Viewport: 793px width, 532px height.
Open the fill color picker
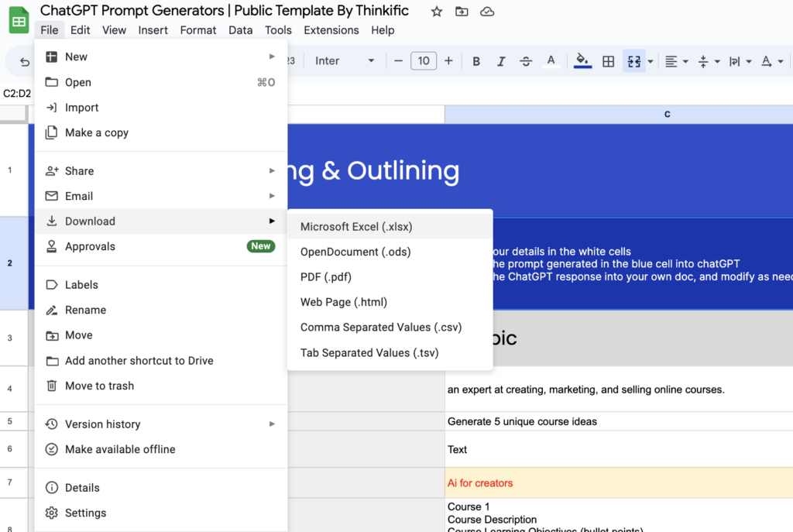[582, 61]
